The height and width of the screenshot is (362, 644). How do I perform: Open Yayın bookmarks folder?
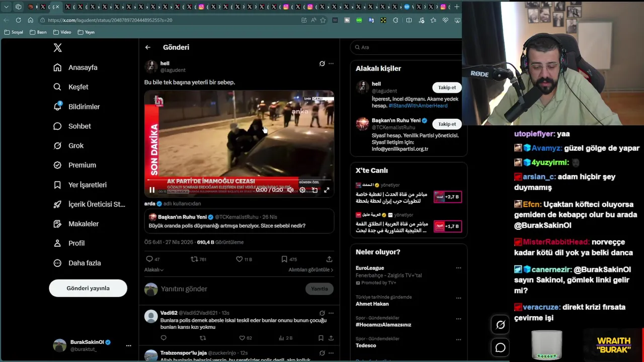tap(87, 32)
